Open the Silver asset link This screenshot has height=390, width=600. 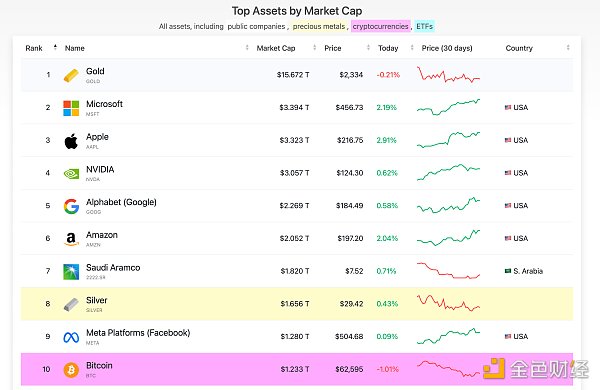tap(96, 300)
